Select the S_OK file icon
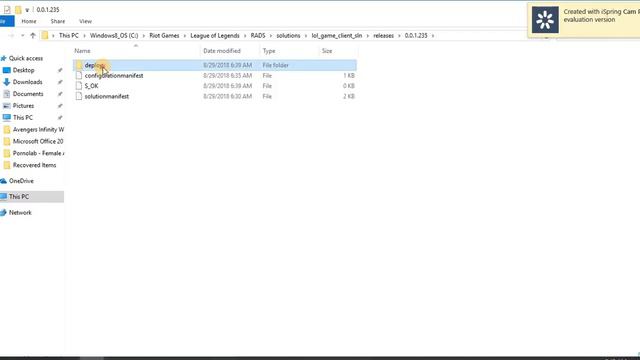Image resolution: width=640 pixels, height=360 pixels. (79, 86)
